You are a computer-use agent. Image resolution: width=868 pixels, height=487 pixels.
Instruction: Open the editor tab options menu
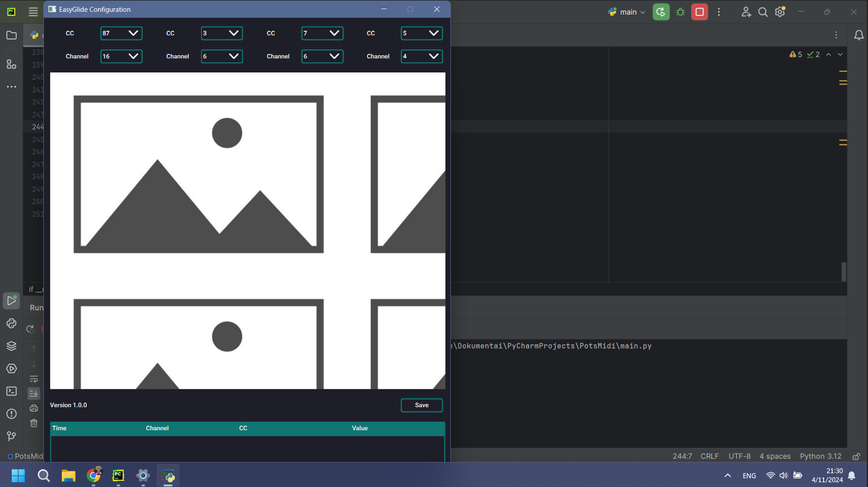836,35
